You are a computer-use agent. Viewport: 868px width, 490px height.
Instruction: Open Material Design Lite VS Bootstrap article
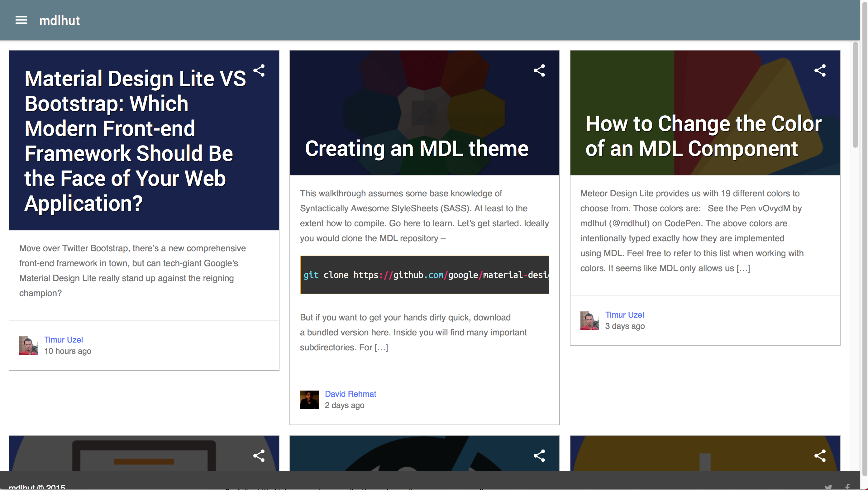[x=135, y=141]
